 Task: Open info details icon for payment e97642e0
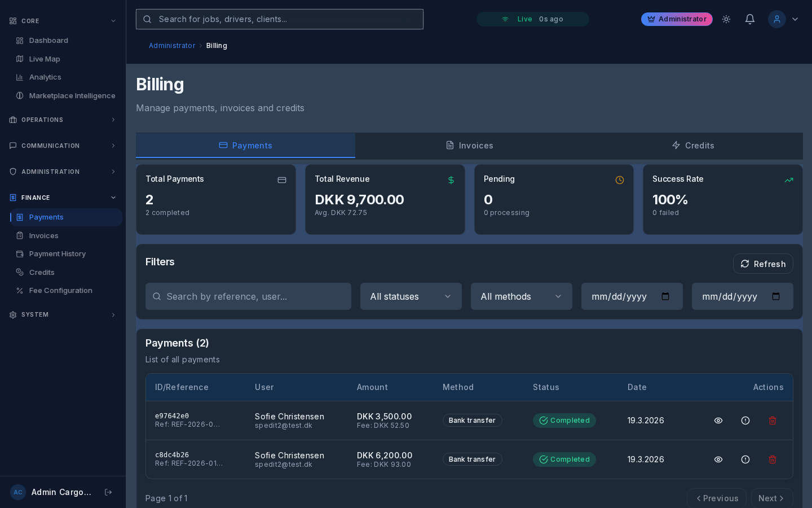745,421
